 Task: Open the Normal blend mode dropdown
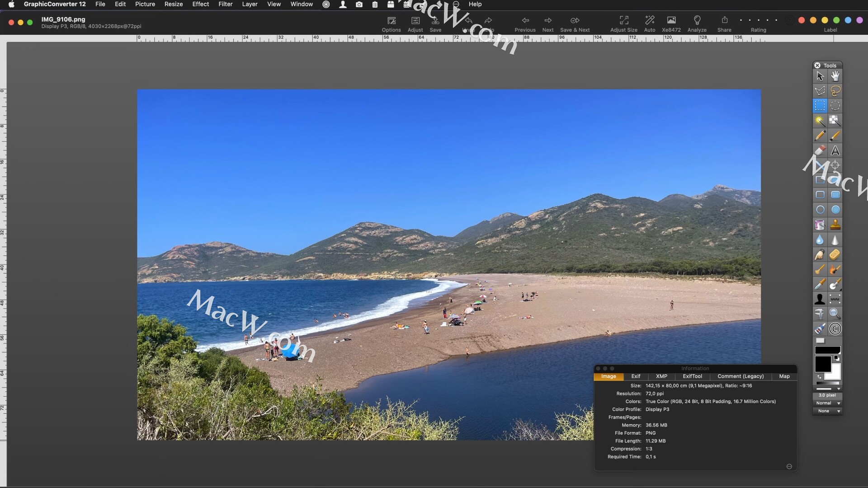point(827,403)
